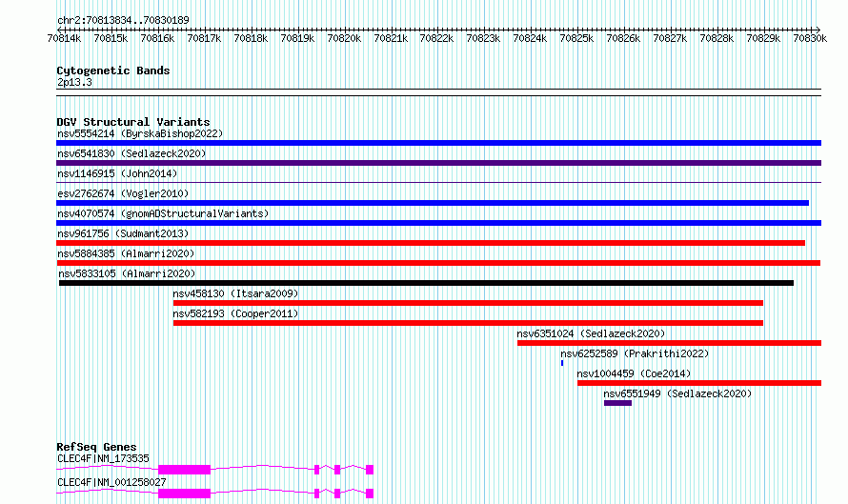This screenshot has height=504, width=848.
Task: Open nsv6551949 (Sedlazeck2020) label
Action: pyautogui.click(x=677, y=393)
